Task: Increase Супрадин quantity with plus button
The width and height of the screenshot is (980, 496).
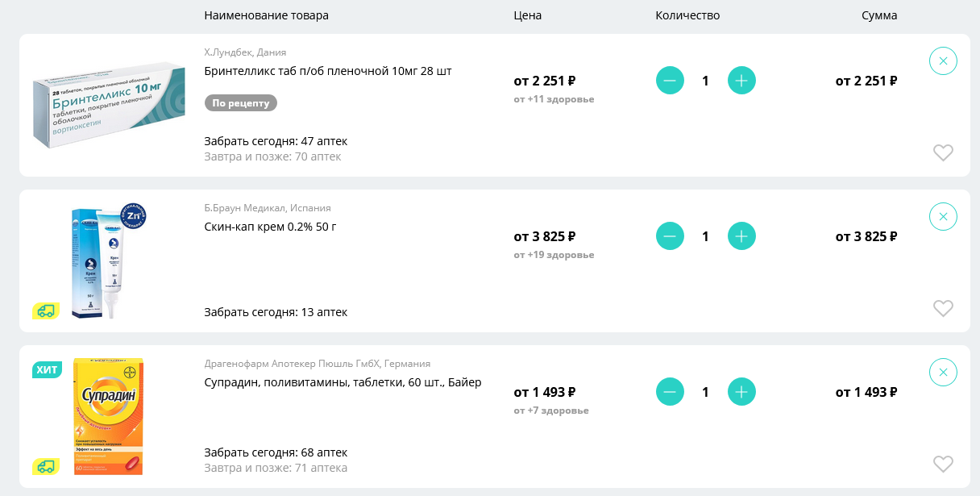Action: click(x=741, y=392)
